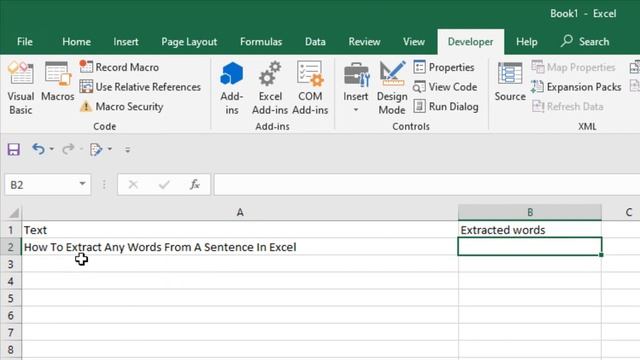The image size is (640, 360).
Task: Open the Insert Function fx dialog
Action: tap(195, 185)
